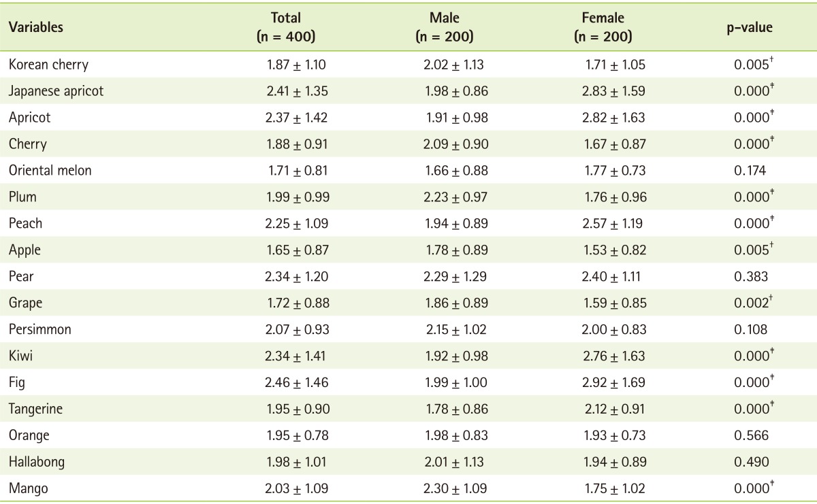Select the Persimmon row label
The height and width of the screenshot is (504, 817).
[x=40, y=329]
